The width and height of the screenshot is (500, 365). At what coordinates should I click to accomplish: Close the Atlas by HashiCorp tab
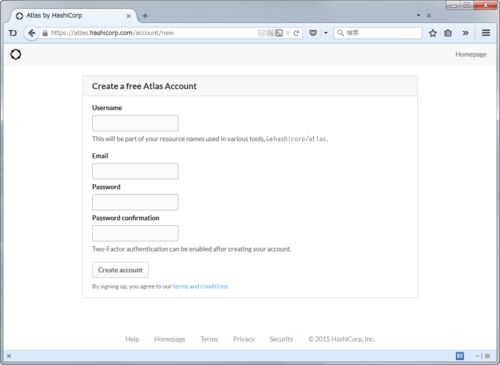[x=129, y=16]
